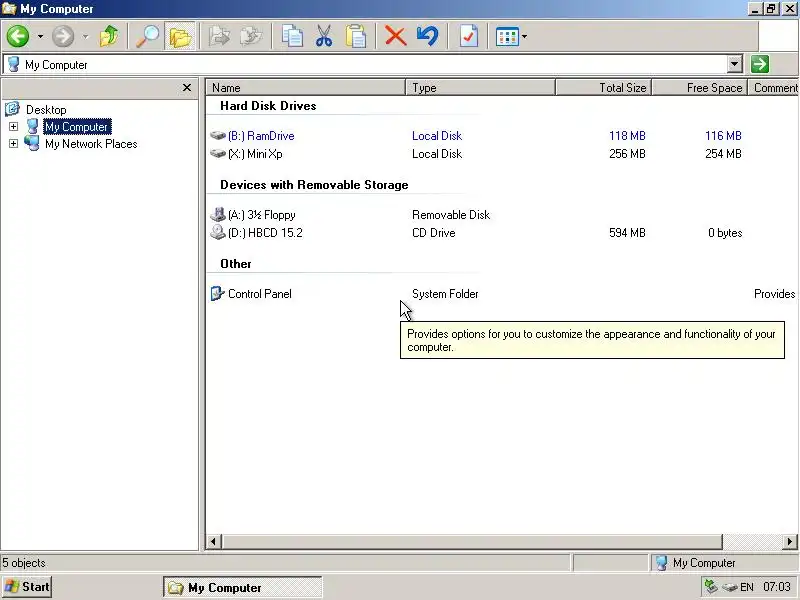Click the Control Panel icon
The width and height of the screenshot is (800, 600).
(x=218, y=293)
